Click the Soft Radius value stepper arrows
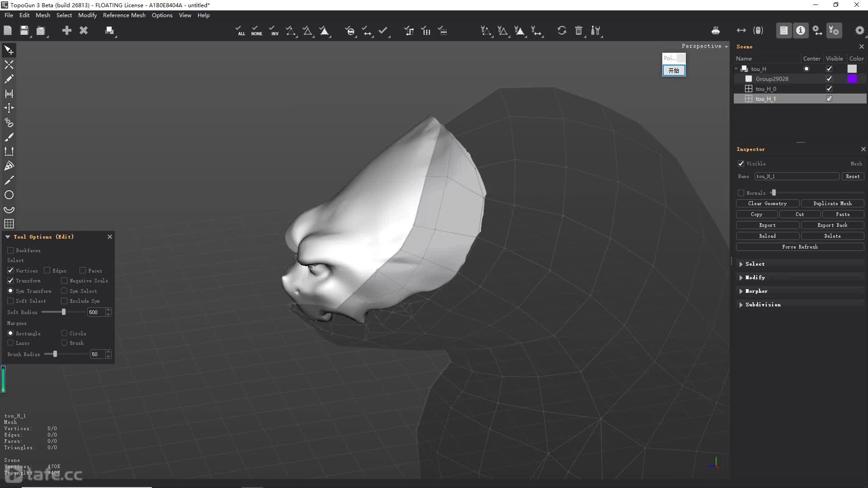The height and width of the screenshot is (488, 868). 108,312
